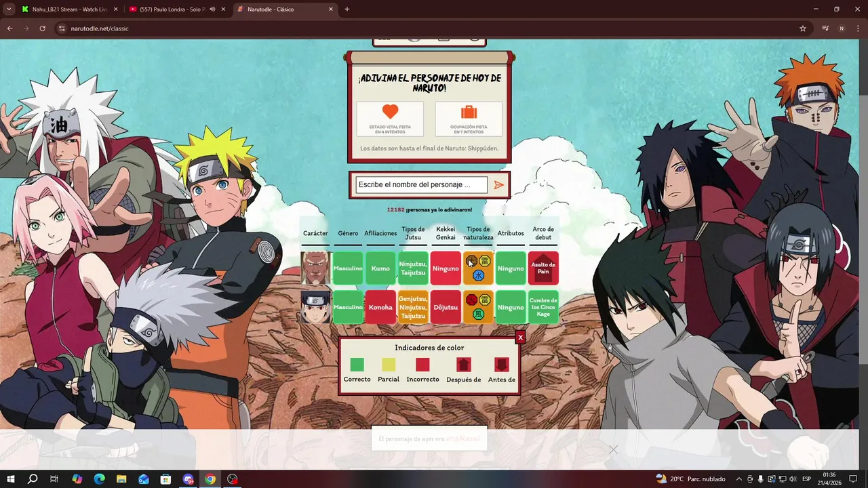The image size is (868, 488).
Task: Click the second guess's Konoha headband portrait
Action: pos(315,307)
